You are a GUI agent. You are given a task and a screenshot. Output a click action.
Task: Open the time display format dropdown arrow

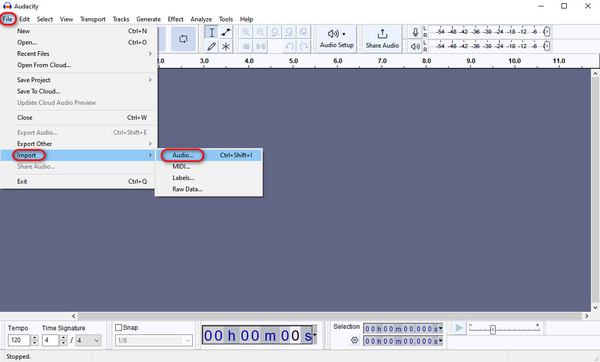(x=315, y=335)
